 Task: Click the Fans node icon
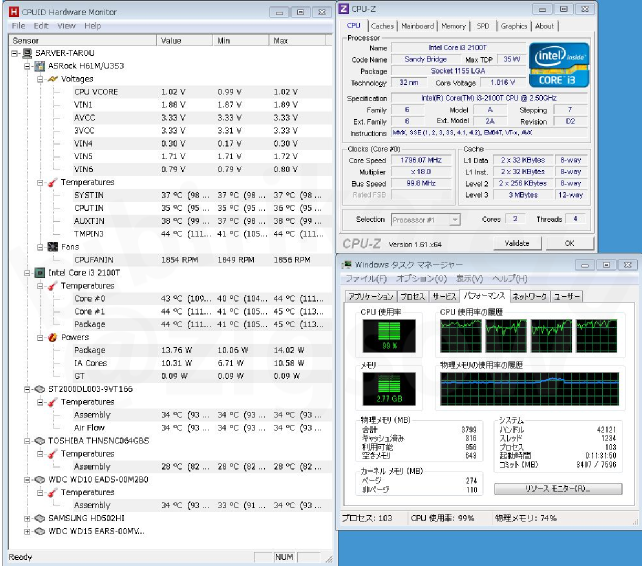pyautogui.click(x=53, y=246)
